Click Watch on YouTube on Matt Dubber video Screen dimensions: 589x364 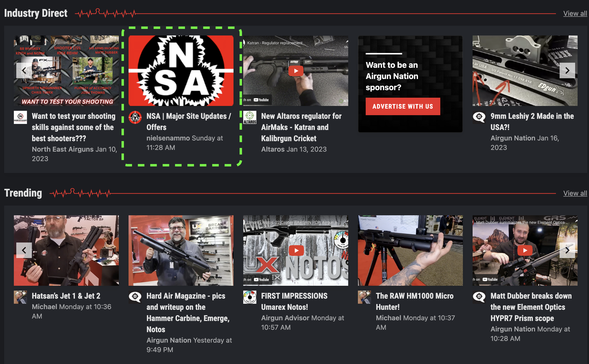click(486, 279)
